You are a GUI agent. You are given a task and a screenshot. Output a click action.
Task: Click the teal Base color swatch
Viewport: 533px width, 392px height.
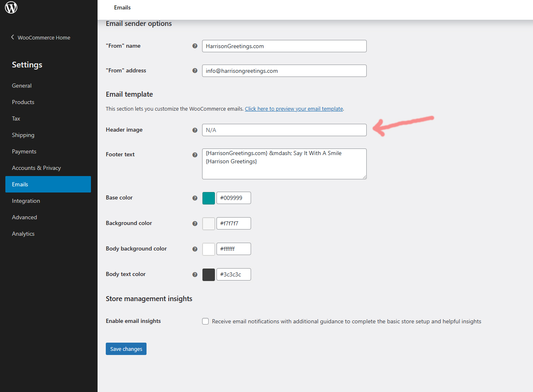(x=209, y=198)
